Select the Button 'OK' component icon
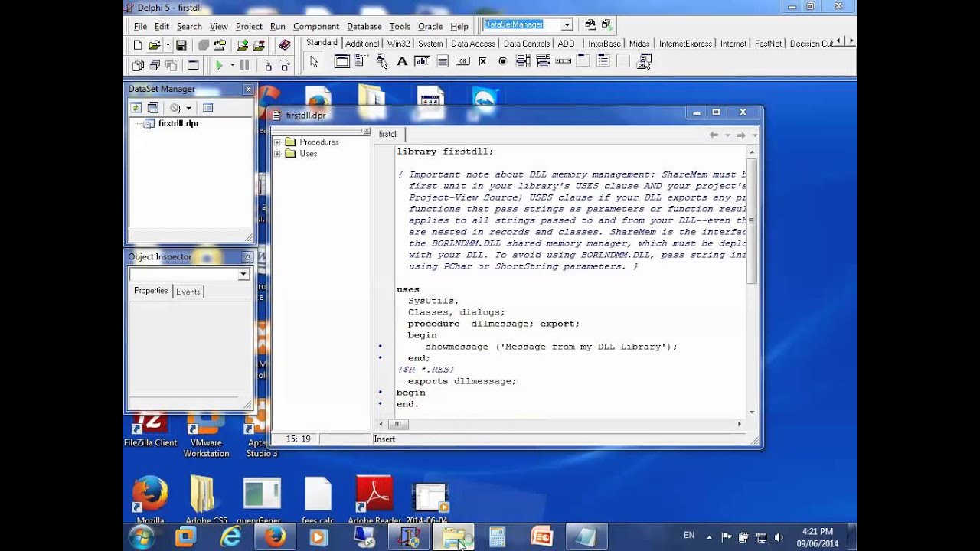The width and height of the screenshot is (980, 551). click(462, 62)
